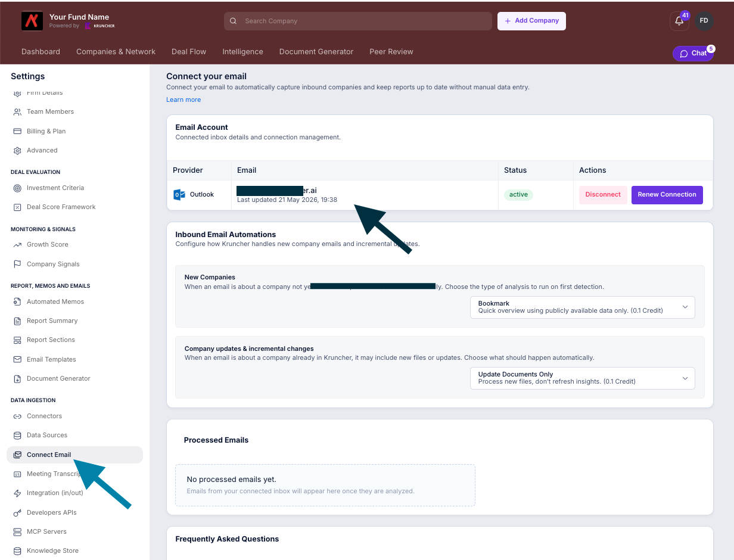The width and height of the screenshot is (734, 560).
Task: Click the Integration lightning icon
Action: point(17,493)
